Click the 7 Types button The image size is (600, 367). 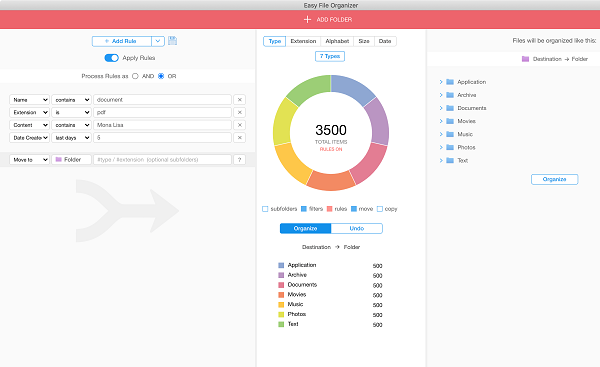(x=330, y=56)
